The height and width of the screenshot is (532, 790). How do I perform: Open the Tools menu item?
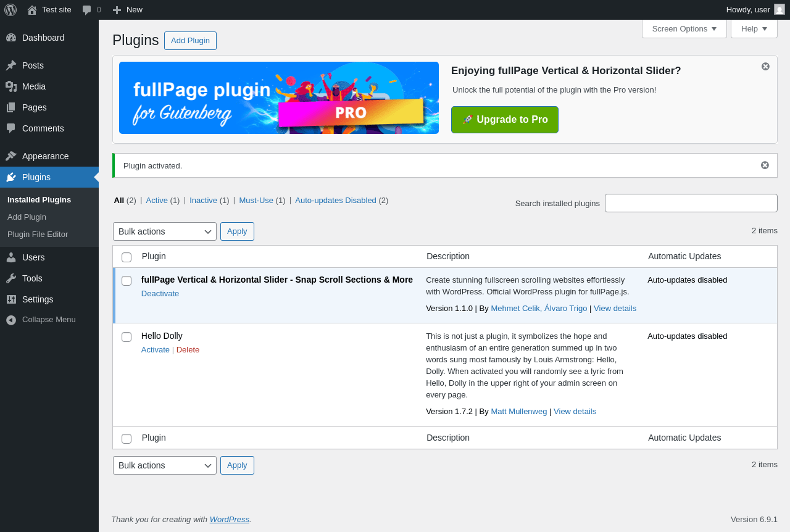[x=49, y=278]
